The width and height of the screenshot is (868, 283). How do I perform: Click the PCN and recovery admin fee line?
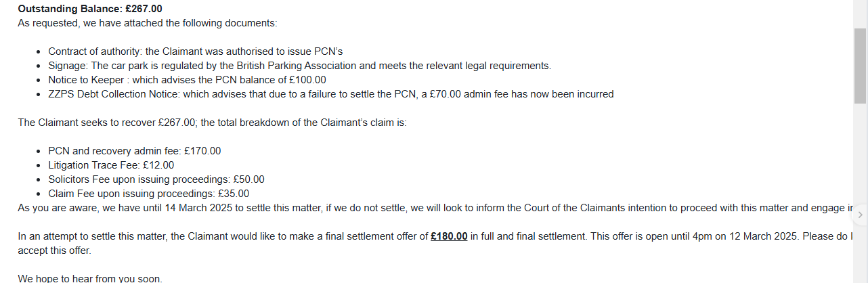click(x=135, y=151)
